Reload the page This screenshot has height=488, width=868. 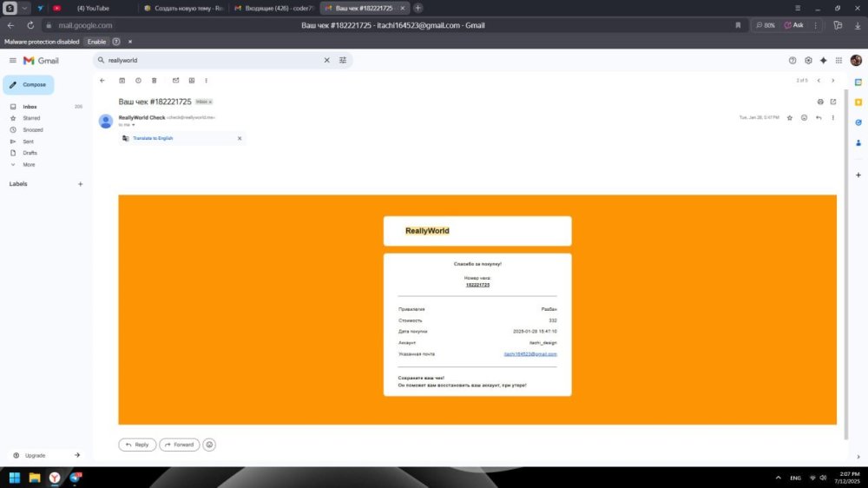30,25
